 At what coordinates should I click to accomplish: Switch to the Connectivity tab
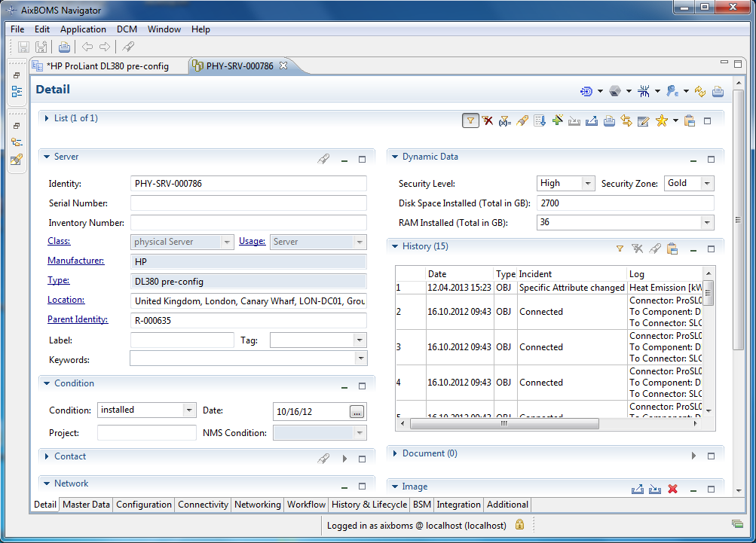point(203,505)
